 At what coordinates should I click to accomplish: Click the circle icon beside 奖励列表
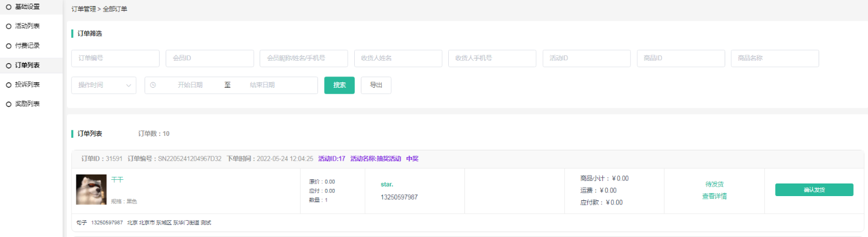8,104
